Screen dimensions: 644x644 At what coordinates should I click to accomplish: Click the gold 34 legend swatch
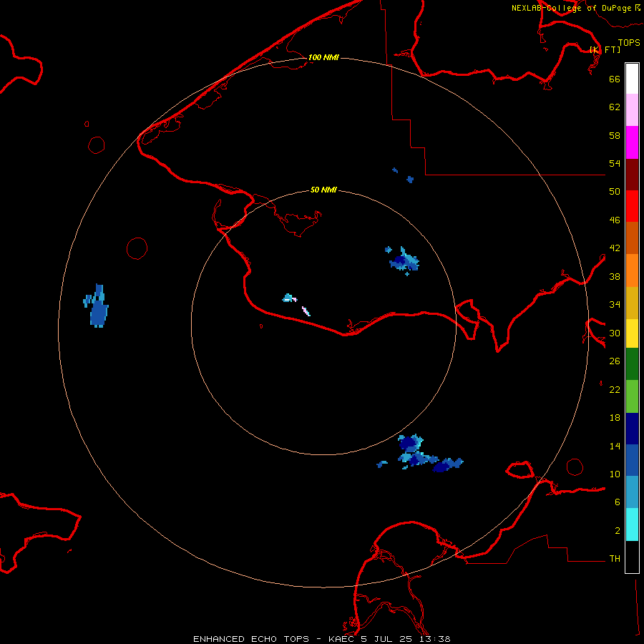click(632, 303)
